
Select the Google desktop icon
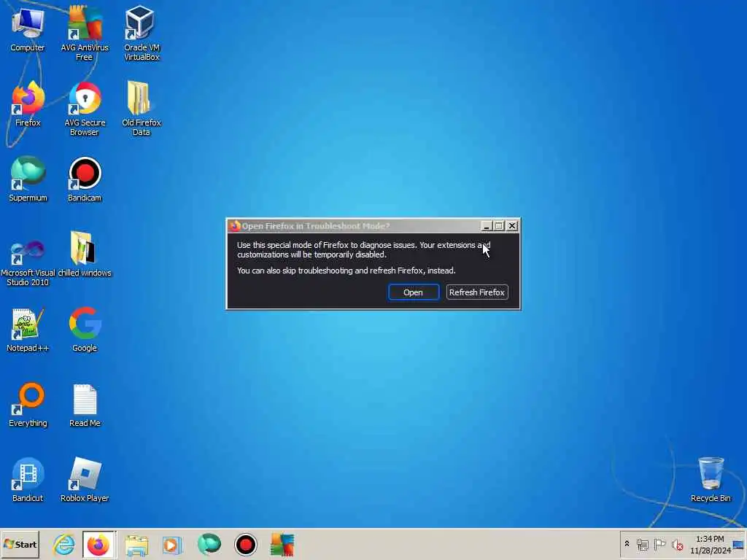click(85, 330)
